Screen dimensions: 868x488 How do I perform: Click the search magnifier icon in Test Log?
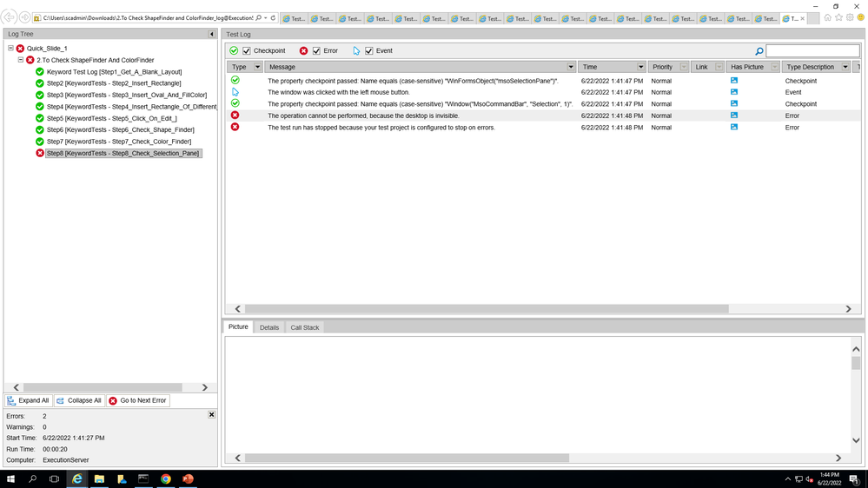(x=759, y=51)
